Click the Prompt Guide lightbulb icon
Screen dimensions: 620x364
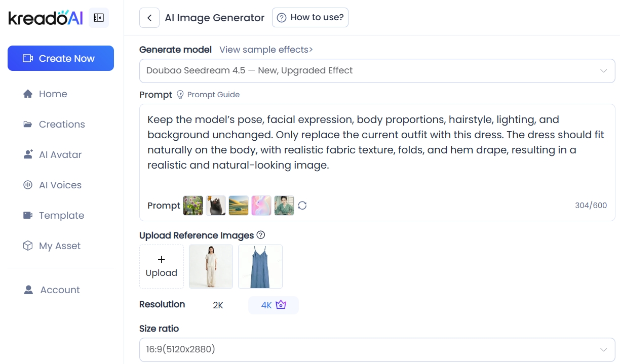point(180,95)
